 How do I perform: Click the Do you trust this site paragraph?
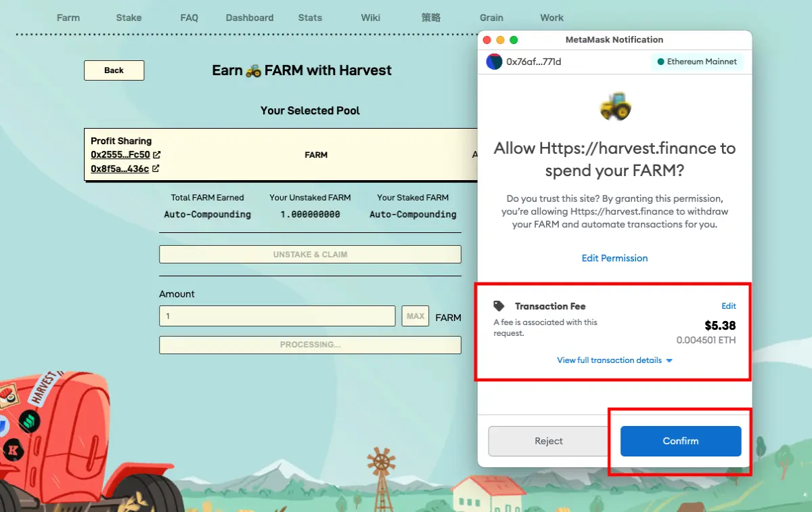(x=614, y=212)
